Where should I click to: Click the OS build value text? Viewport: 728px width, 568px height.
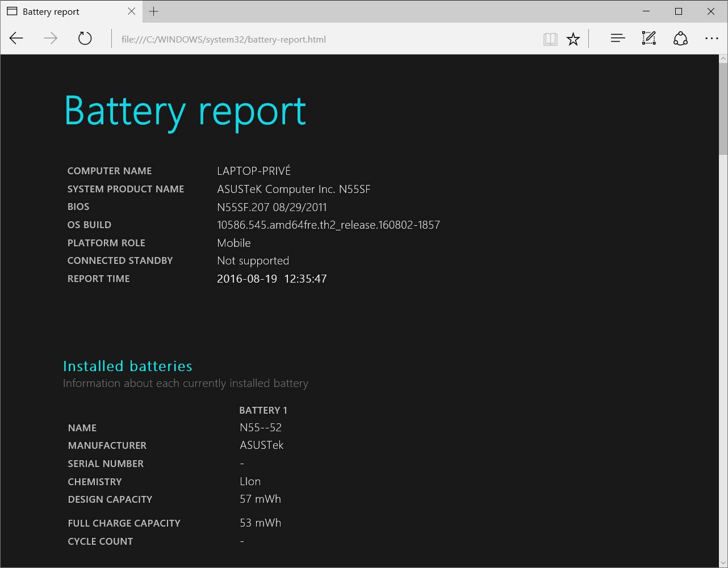coord(328,225)
